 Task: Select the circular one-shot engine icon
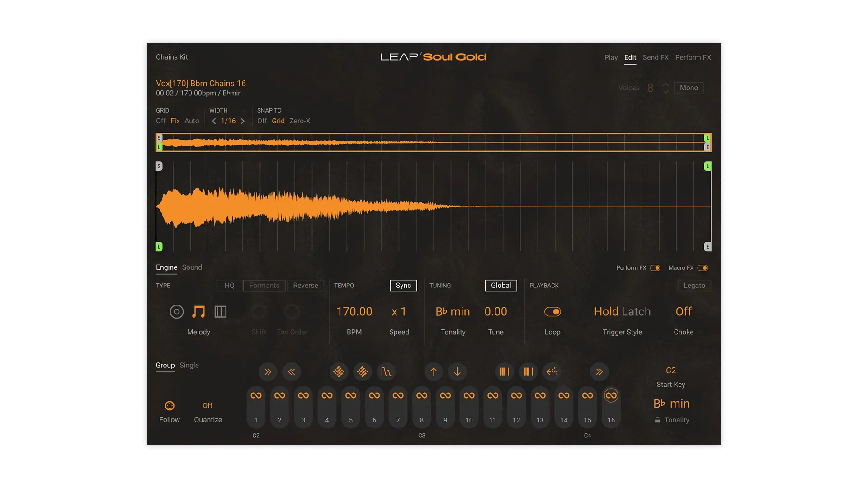click(x=176, y=312)
